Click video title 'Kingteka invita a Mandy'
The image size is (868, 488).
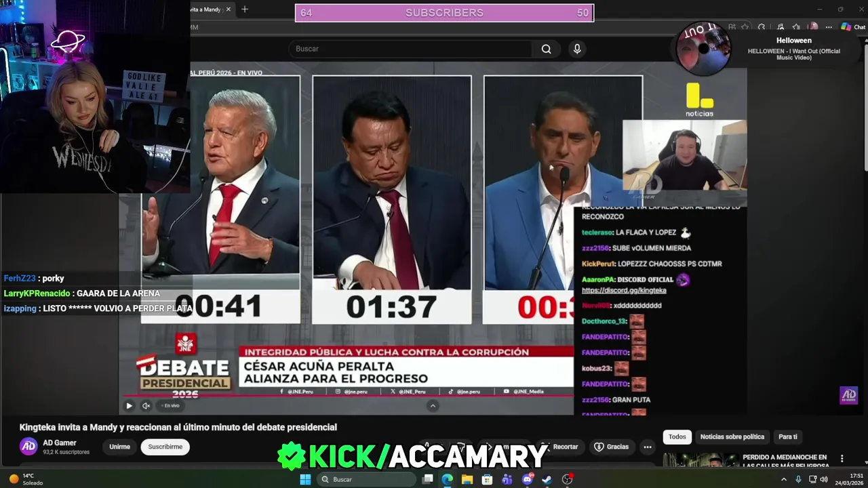pos(178,427)
